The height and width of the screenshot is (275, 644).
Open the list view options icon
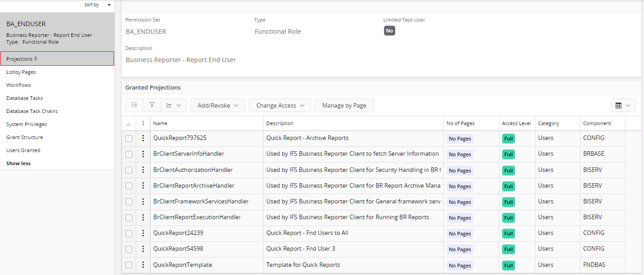[134, 105]
